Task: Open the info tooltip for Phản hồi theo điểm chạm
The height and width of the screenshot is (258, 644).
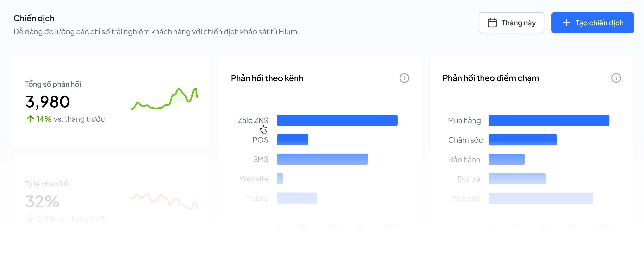Action: tap(616, 78)
